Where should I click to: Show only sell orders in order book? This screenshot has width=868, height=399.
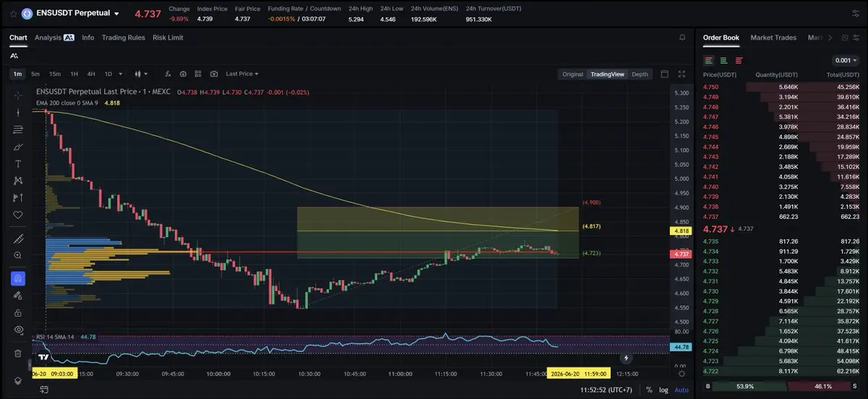pyautogui.click(x=739, y=61)
